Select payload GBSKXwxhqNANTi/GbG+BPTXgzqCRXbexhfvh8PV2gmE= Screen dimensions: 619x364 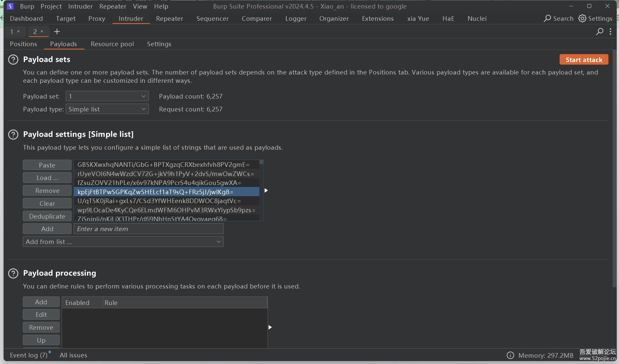167,165
